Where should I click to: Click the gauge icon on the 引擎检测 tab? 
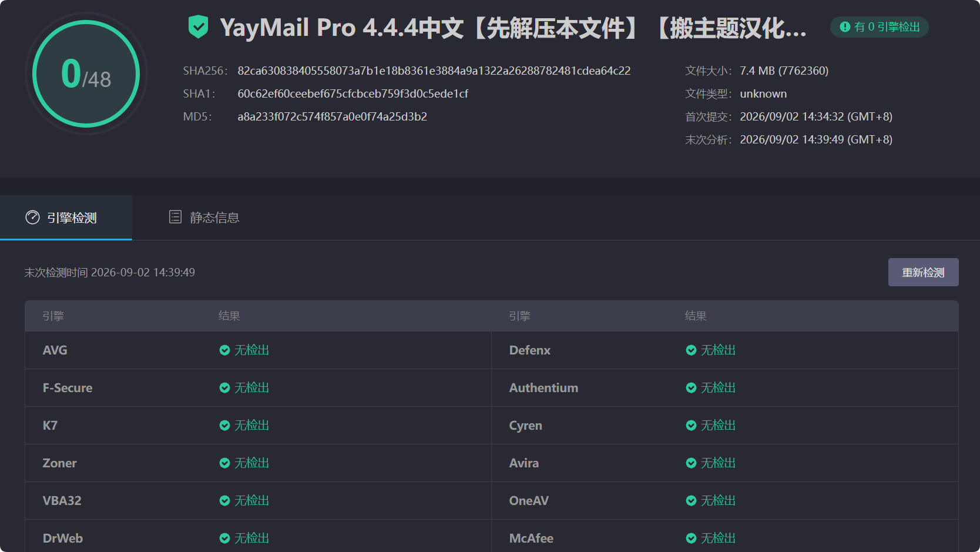click(32, 218)
